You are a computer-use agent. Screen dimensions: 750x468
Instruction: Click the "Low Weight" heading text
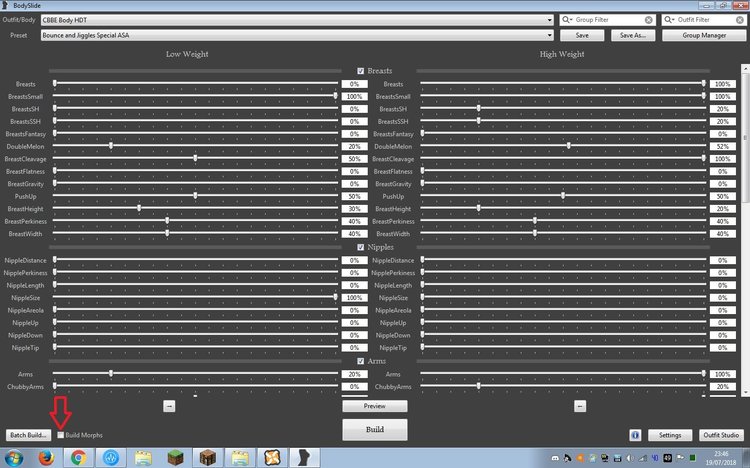[x=187, y=54]
